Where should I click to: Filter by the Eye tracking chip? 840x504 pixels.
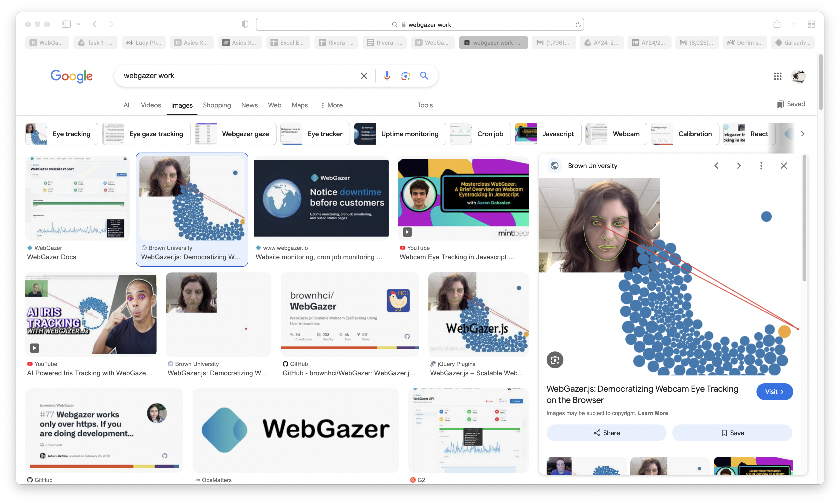62,134
